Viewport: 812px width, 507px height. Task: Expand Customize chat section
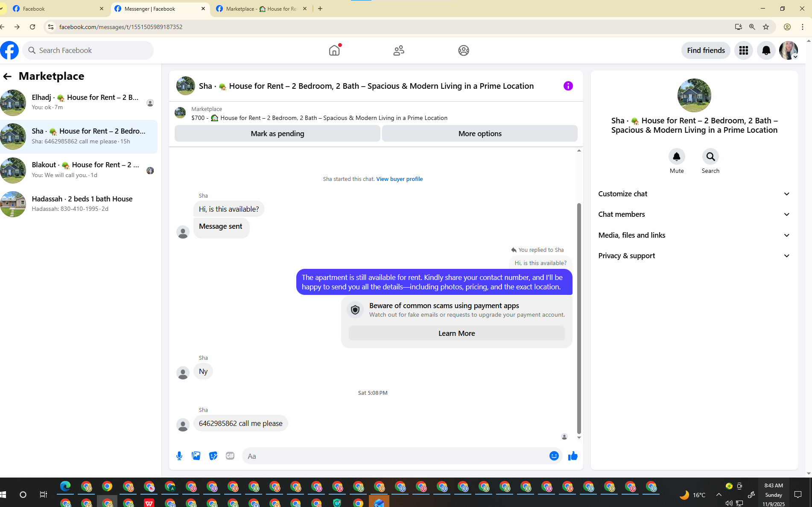coord(694,194)
